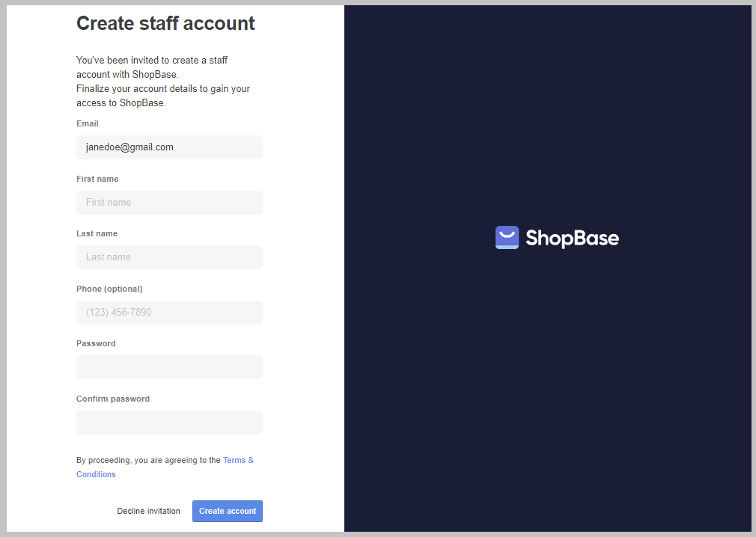Viewport: 756px width, 537px height.
Task: Click the 'Last name' label text
Action: coord(97,233)
